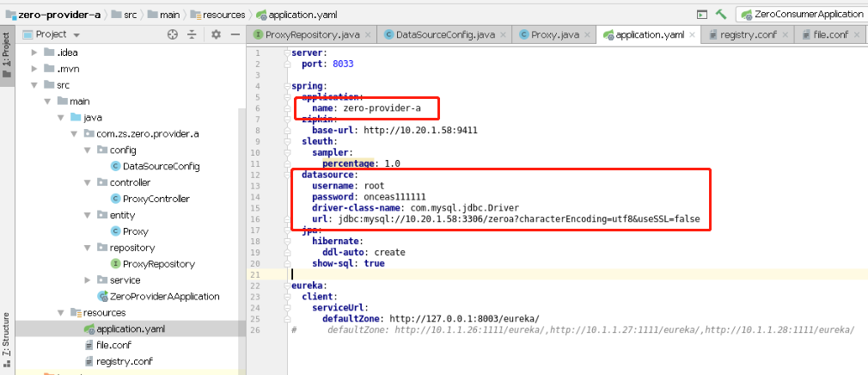Click the name value zero-provider-a in editor
The width and height of the screenshot is (868, 375).
pyautogui.click(x=382, y=108)
